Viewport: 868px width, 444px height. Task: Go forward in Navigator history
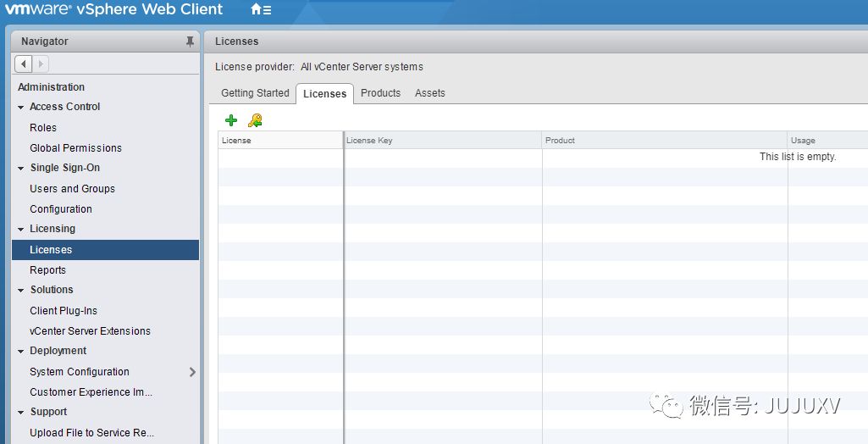pyautogui.click(x=41, y=64)
